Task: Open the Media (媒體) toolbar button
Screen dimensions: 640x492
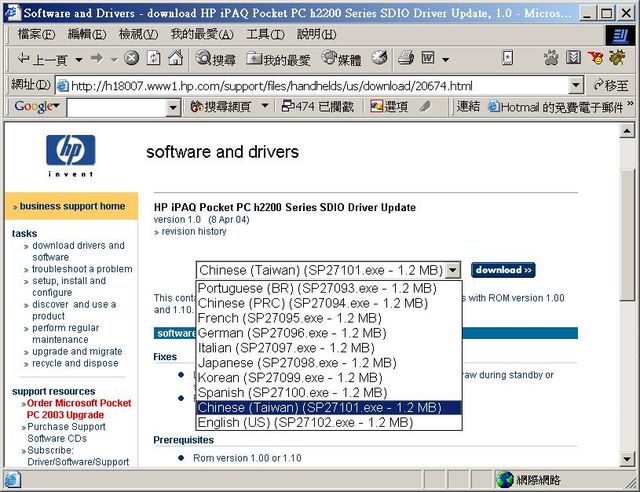Action: 341,59
